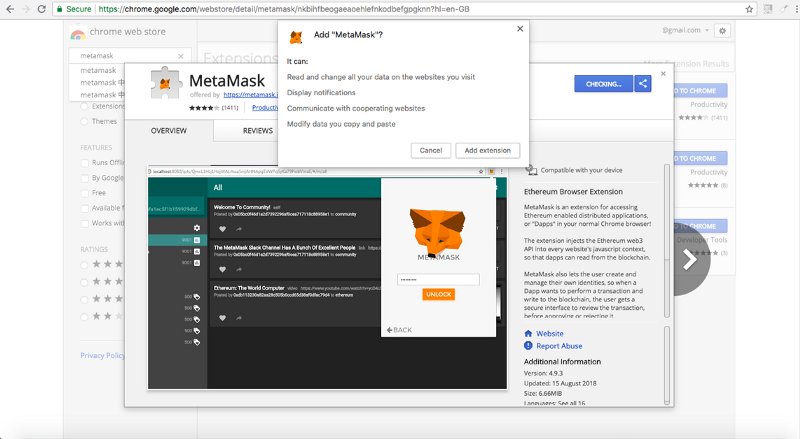This screenshot has height=439, width=800.
Task: Choose the first metamask search suggestion
Action: click(98, 70)
